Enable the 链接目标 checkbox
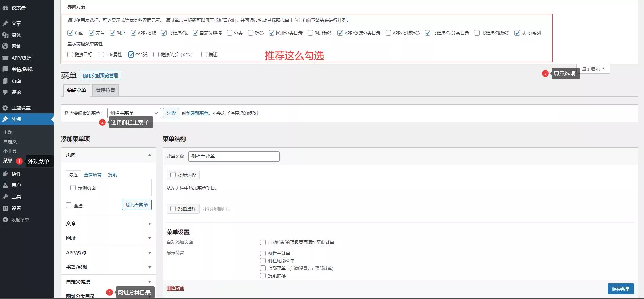644x299 pixels. (70, 55)
